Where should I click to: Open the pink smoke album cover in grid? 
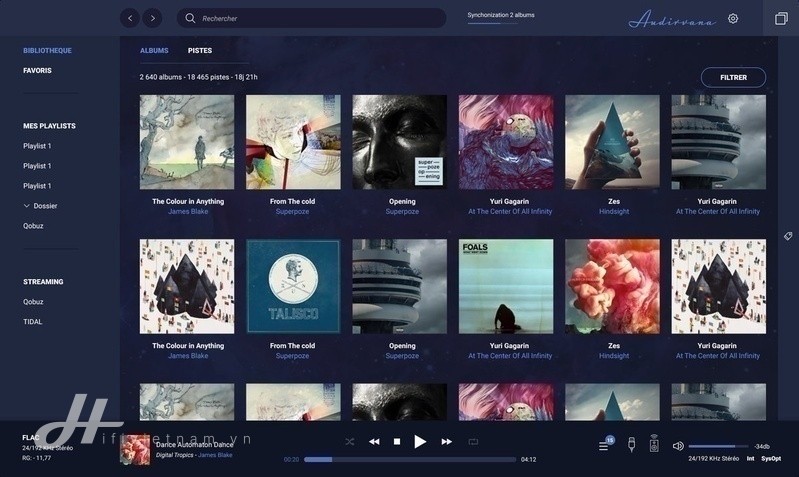pyautogui.click(x=612, y=286)
